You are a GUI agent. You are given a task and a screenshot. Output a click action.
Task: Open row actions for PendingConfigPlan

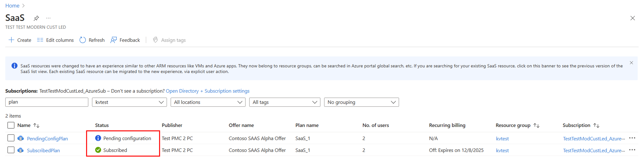(632, 138)
